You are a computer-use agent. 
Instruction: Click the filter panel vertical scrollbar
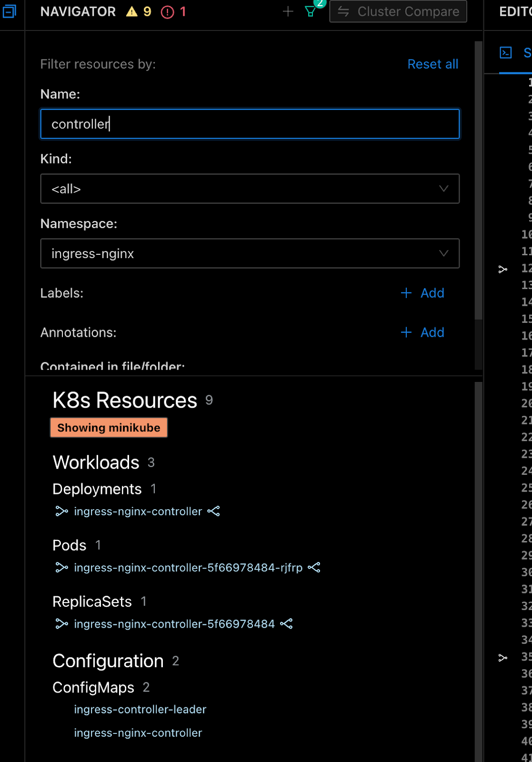coord(478,181)
